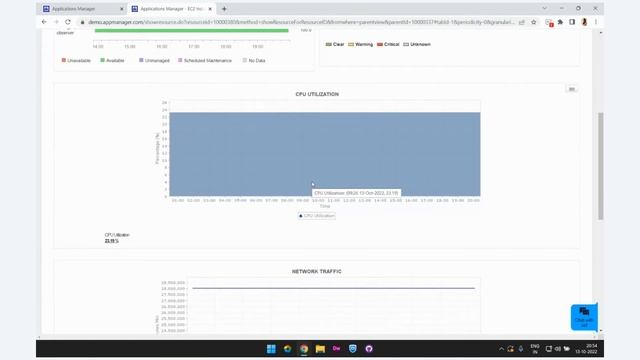Click the green availability bar

(191, 31)
